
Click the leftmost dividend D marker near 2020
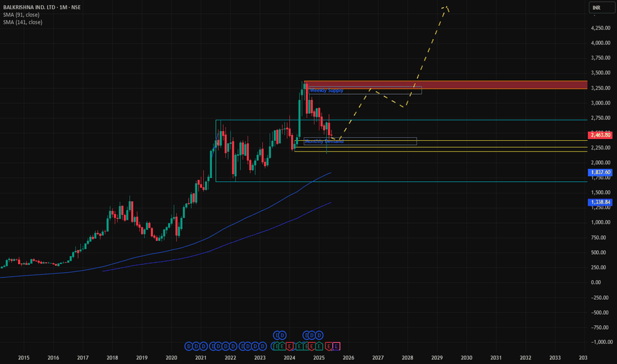[189, 346]
